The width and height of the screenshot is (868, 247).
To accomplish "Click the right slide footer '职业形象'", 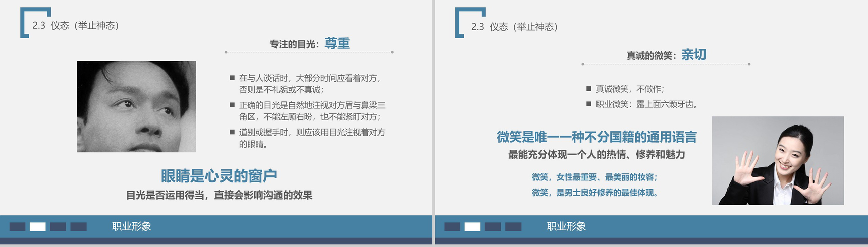I will [566, 226].
